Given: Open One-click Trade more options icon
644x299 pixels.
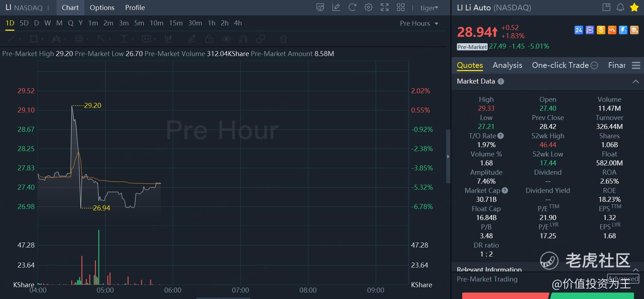Looking at the screenshot, I should pos(594,65).
